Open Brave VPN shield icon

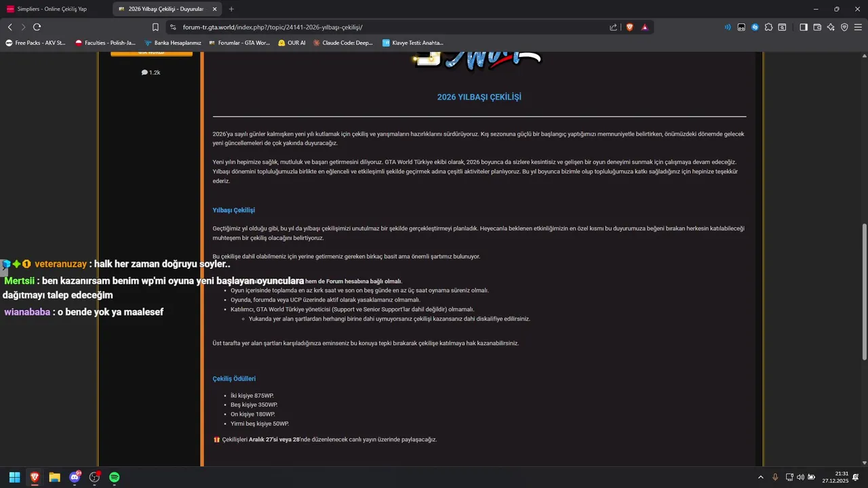coord(844,27)
